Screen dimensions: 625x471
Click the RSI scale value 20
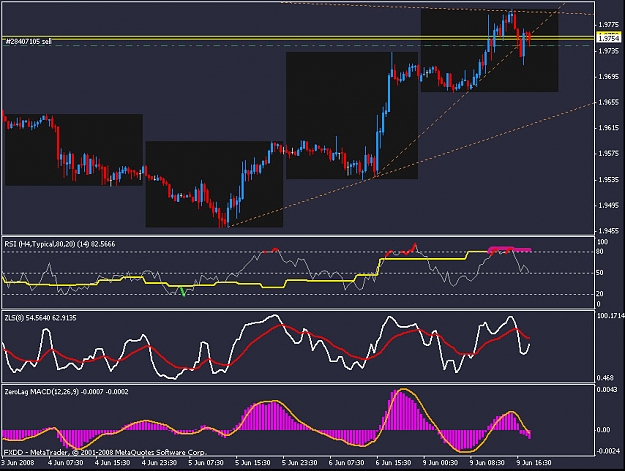(x=601, y=294)
